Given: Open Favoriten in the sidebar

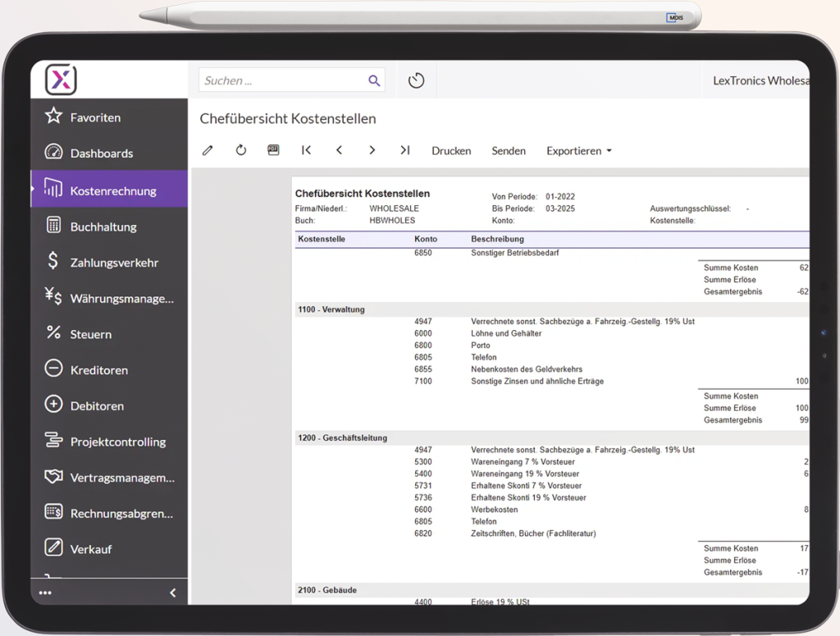Looking at the screenshot, I should (95, 117).
